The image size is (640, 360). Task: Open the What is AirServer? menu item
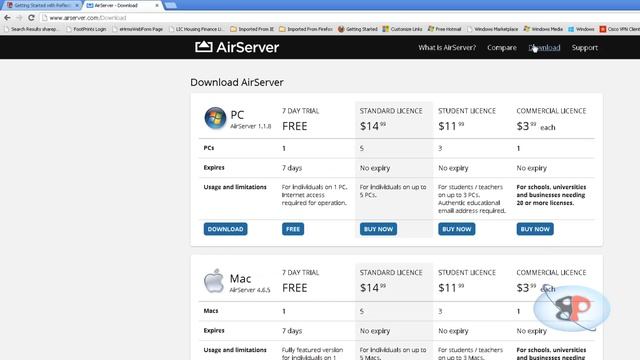tap(447, 48)
